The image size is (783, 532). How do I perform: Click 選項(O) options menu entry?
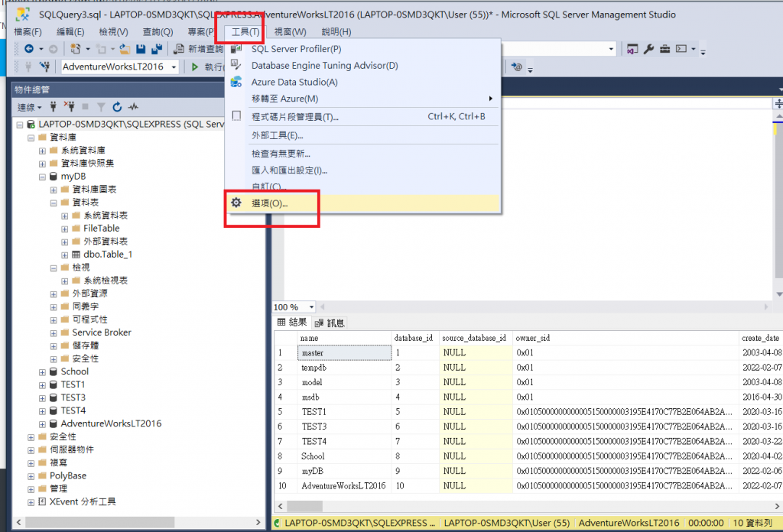pyautogui.click(x=362, y=203)
